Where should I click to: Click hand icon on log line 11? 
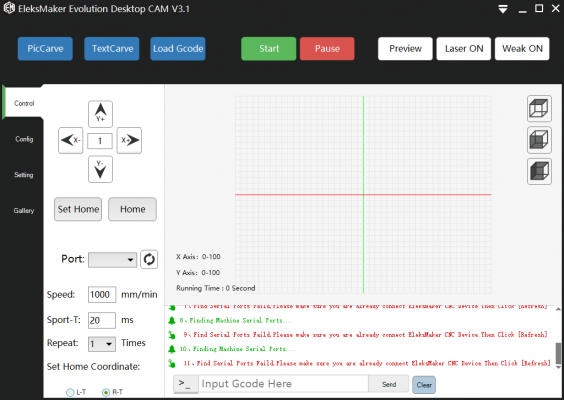[x=172, y=364]
